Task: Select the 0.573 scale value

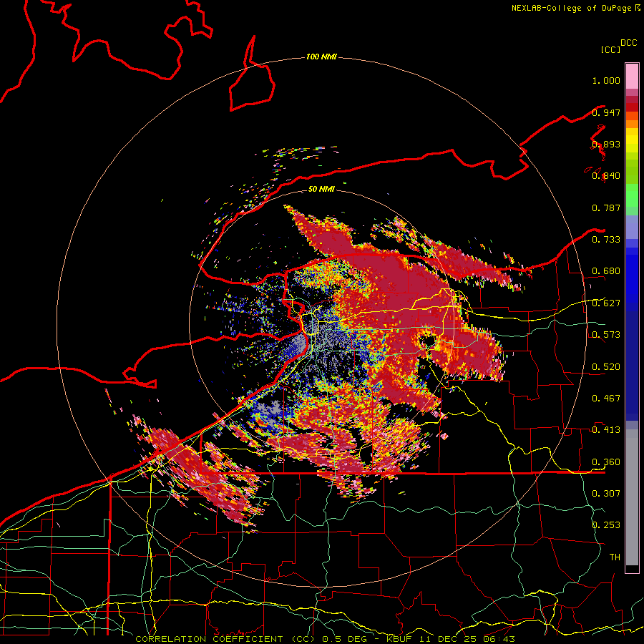Action: pyautogui.click(x=606, y=335)
